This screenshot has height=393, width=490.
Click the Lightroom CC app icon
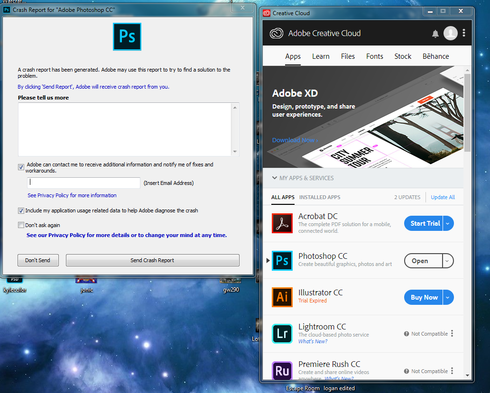coord(282,334)
